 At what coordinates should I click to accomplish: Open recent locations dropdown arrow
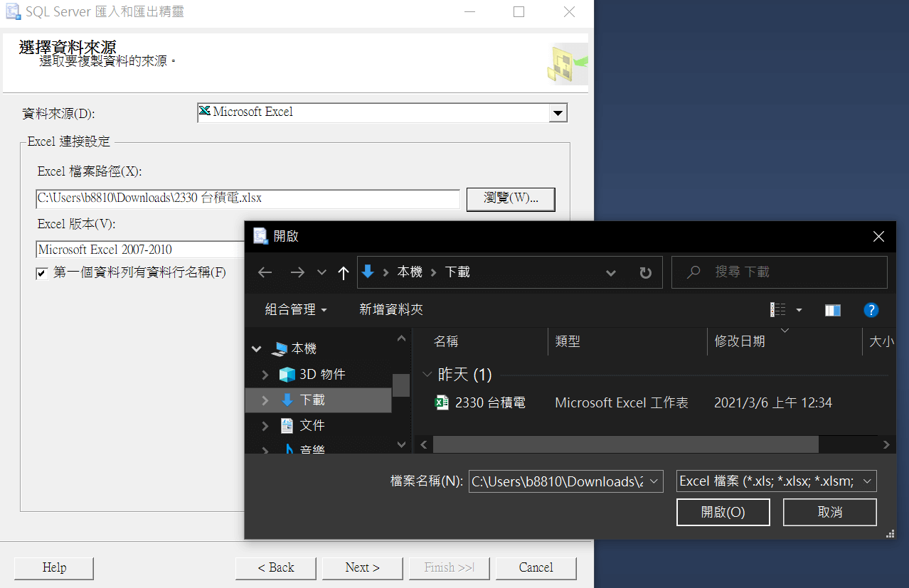pyautogui.click(x=321, y=272)
